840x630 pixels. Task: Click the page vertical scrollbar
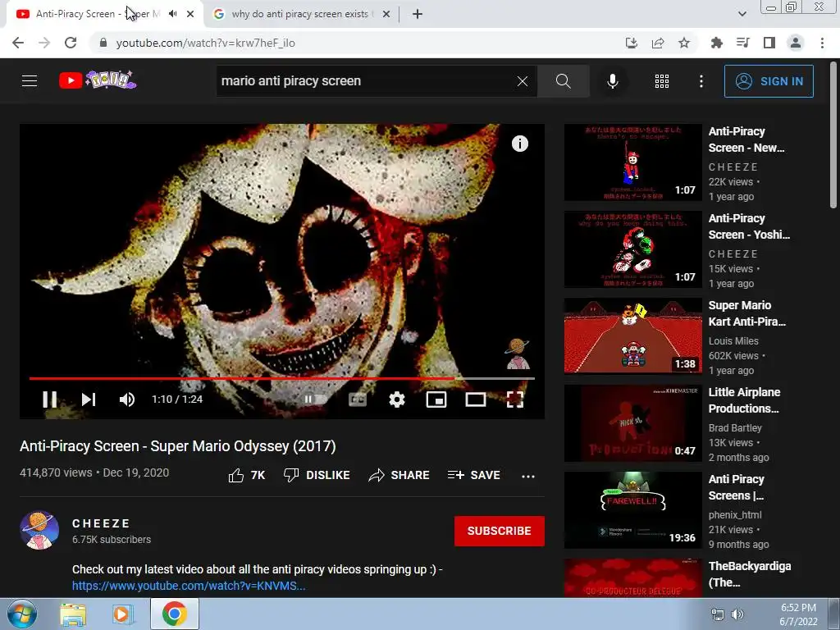point(833,137)
